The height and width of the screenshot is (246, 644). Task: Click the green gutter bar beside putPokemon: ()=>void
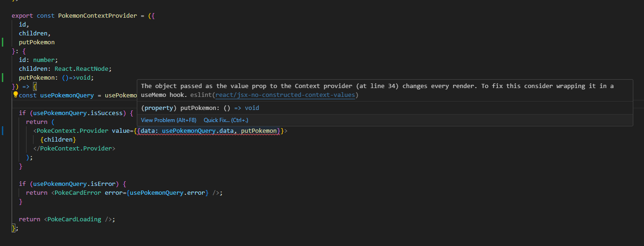tap(2, 77)
